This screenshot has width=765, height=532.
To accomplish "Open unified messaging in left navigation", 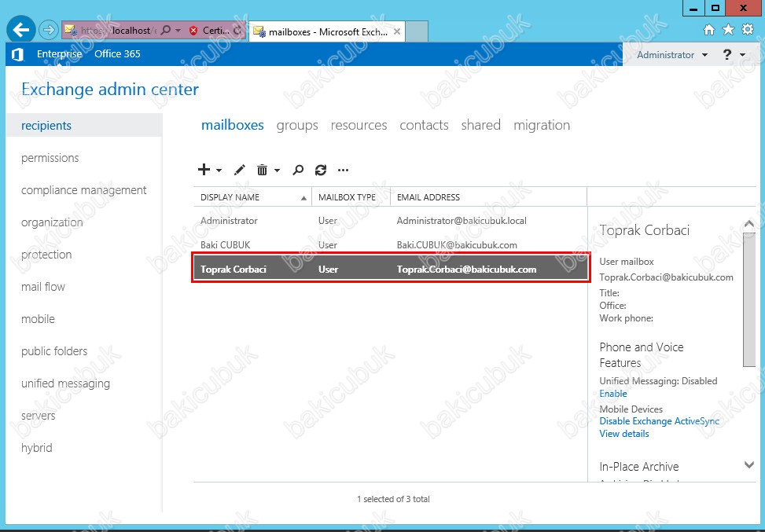I will point(65,383).
